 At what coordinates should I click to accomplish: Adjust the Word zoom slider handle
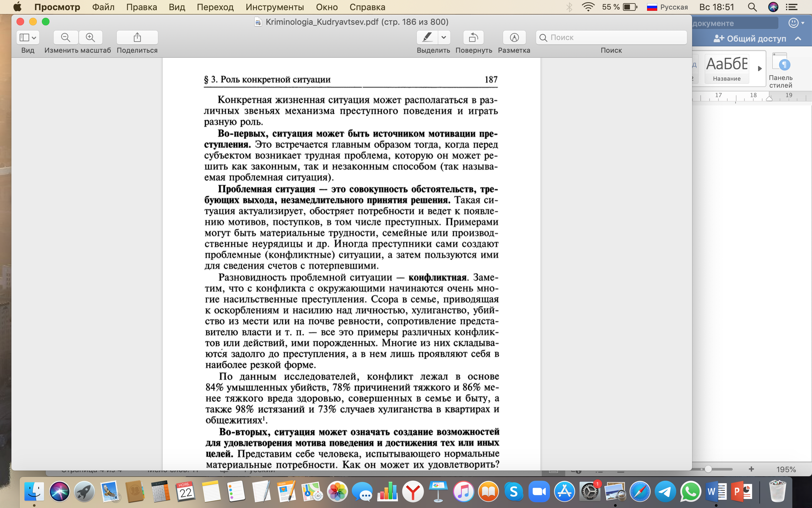coord(708,469)
